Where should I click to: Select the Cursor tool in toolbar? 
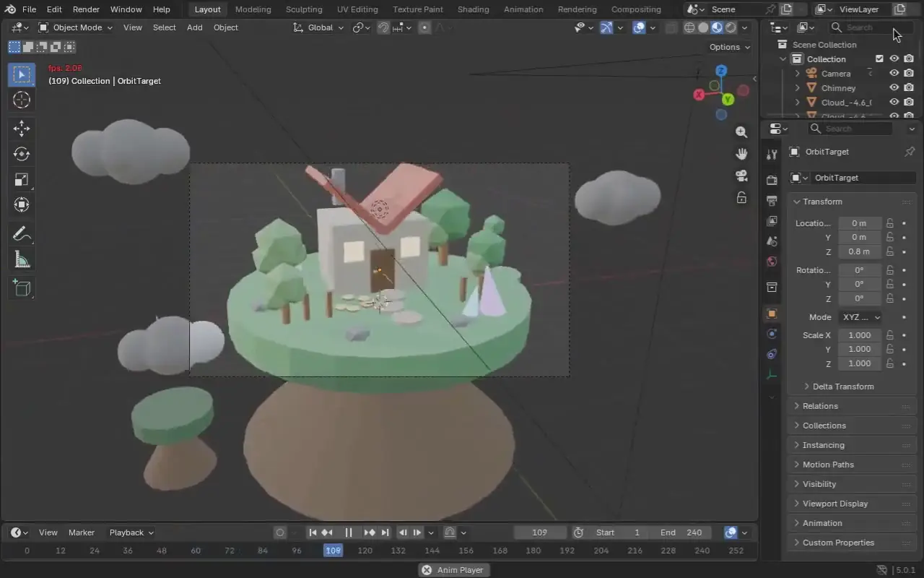(x=22, y=100)
